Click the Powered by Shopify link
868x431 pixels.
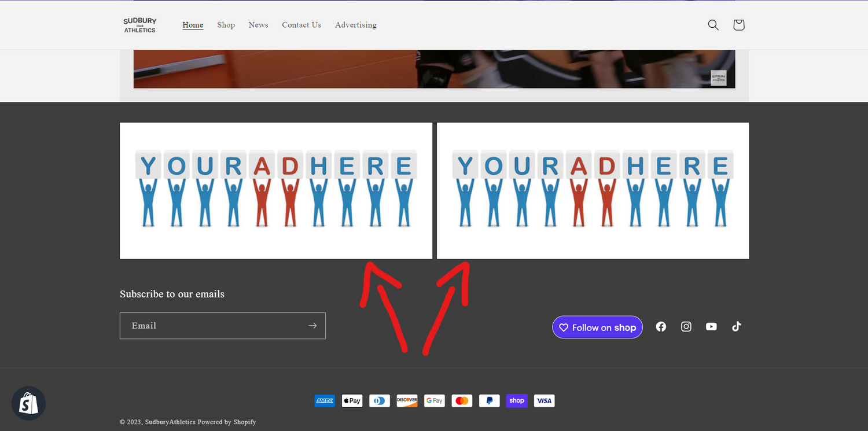227,422
